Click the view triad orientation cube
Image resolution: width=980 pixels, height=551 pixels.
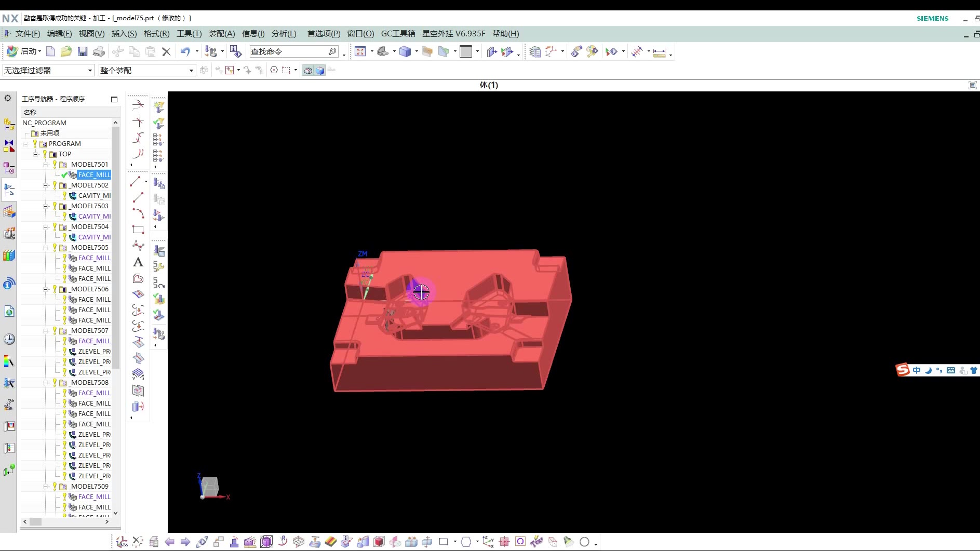tap(210, 487)
